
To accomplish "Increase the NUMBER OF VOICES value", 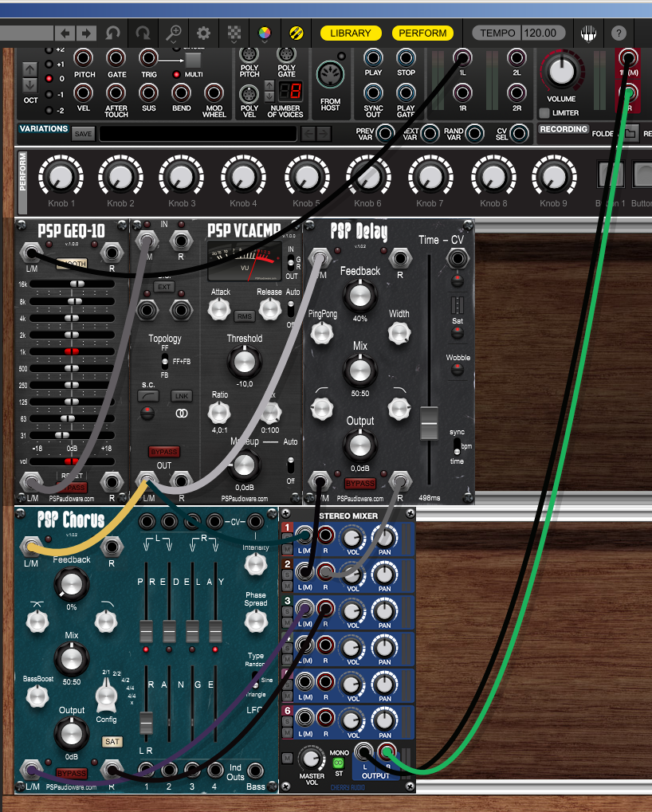I will (x=269, y=85).
